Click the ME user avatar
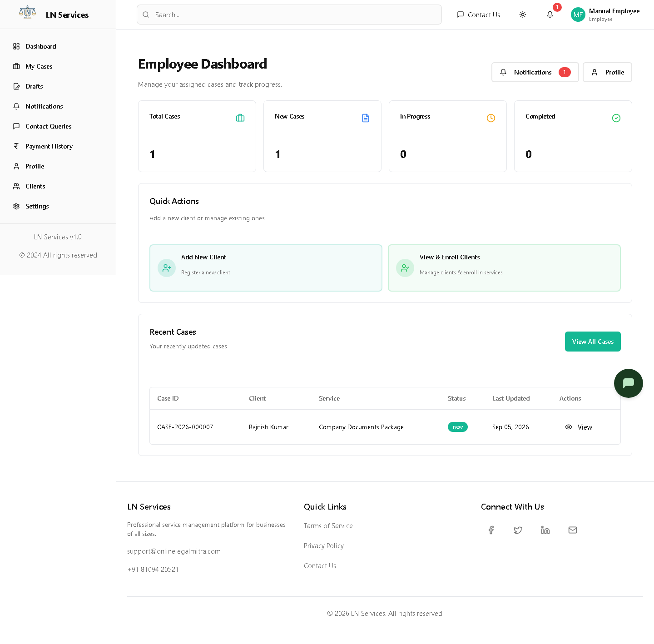654x644 pixels. point(578,15)
